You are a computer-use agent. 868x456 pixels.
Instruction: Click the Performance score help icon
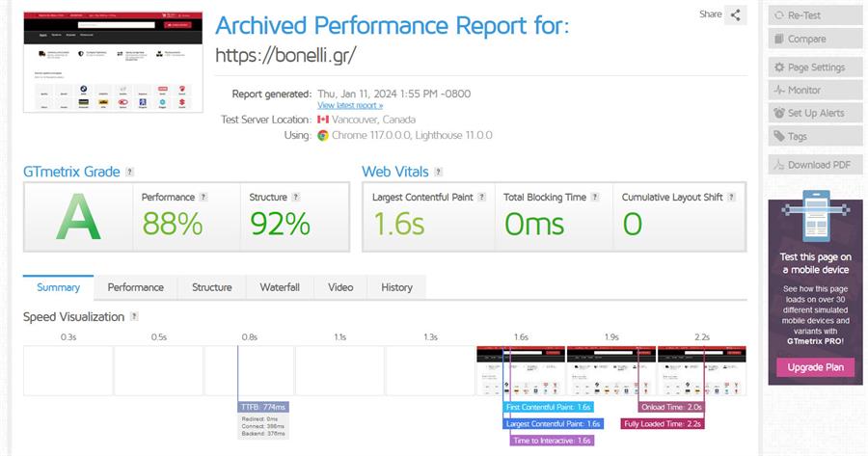(x=203, y=197)
